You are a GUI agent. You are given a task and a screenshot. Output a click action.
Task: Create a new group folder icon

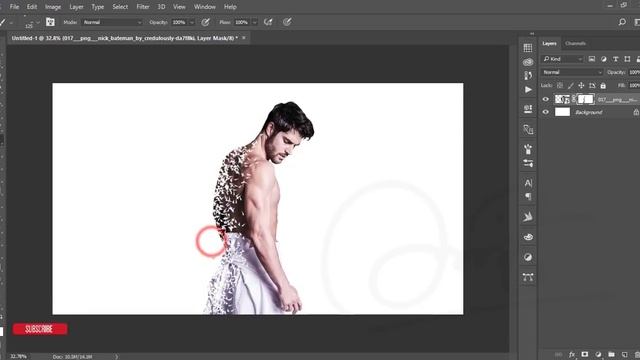[611, 354]
